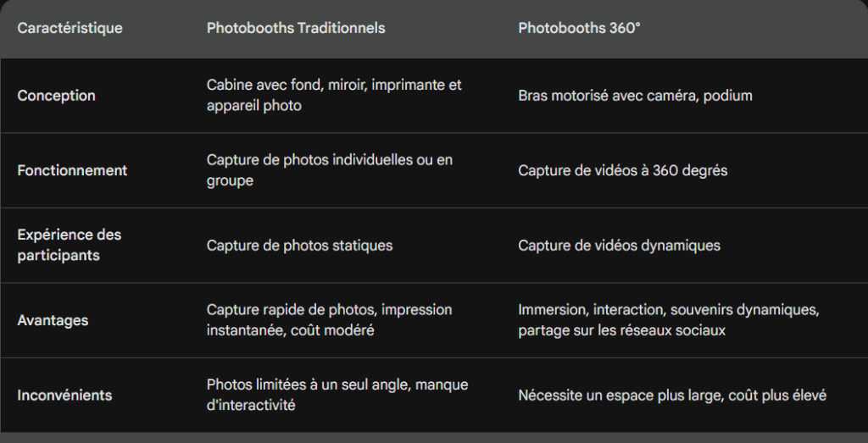
Task: Click the 'Avantages' row label
Action: coord(53,320)
